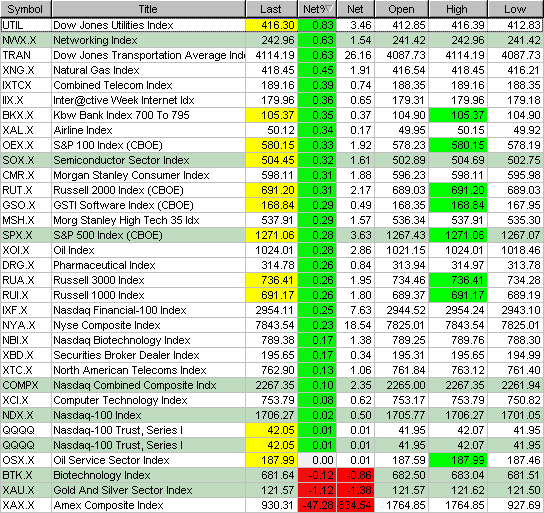The height and width of the screenshot is (513, 544).
Task: Click the red -47.28 Net% cell
Action: [317, 505]
